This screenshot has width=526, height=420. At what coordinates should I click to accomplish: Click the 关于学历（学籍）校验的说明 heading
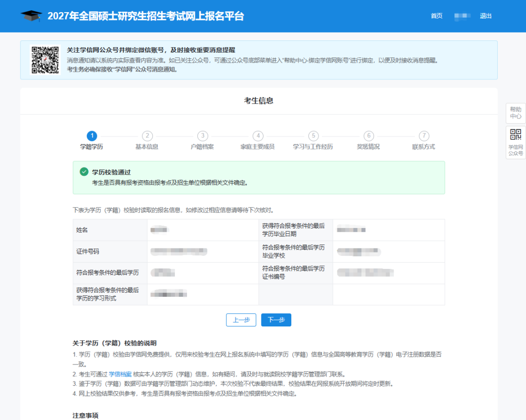115,343
